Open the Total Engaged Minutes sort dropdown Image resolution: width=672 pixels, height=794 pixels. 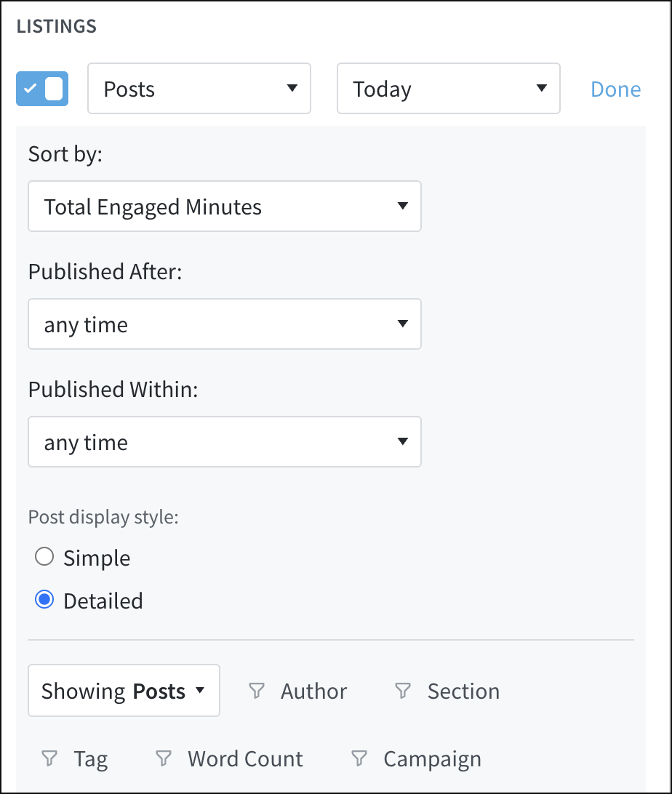(224, 206)
